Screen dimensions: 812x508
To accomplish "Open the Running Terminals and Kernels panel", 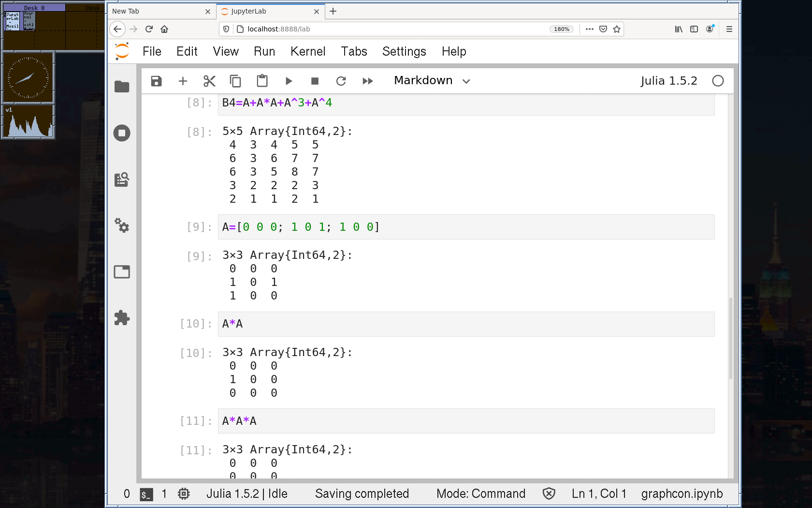I will point(122,133).
